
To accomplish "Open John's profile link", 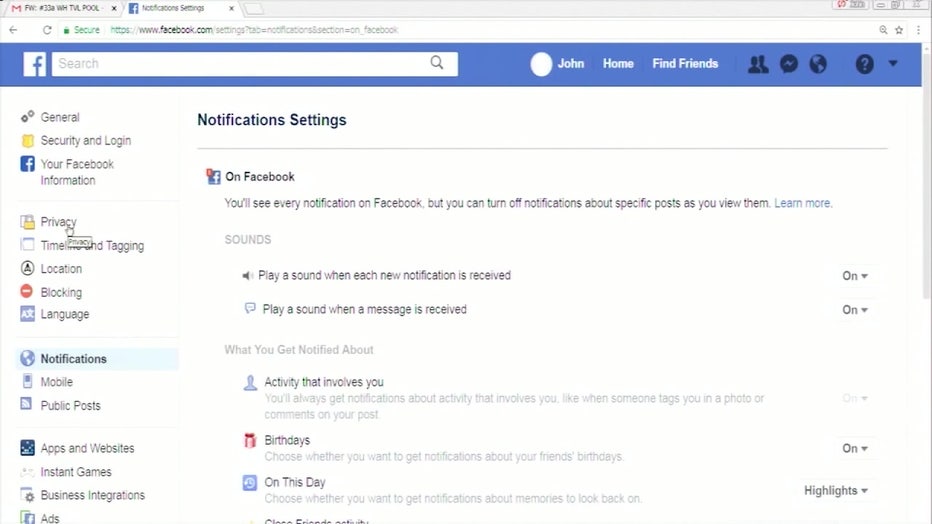I will pyautogui.click(x=571, y=64).
